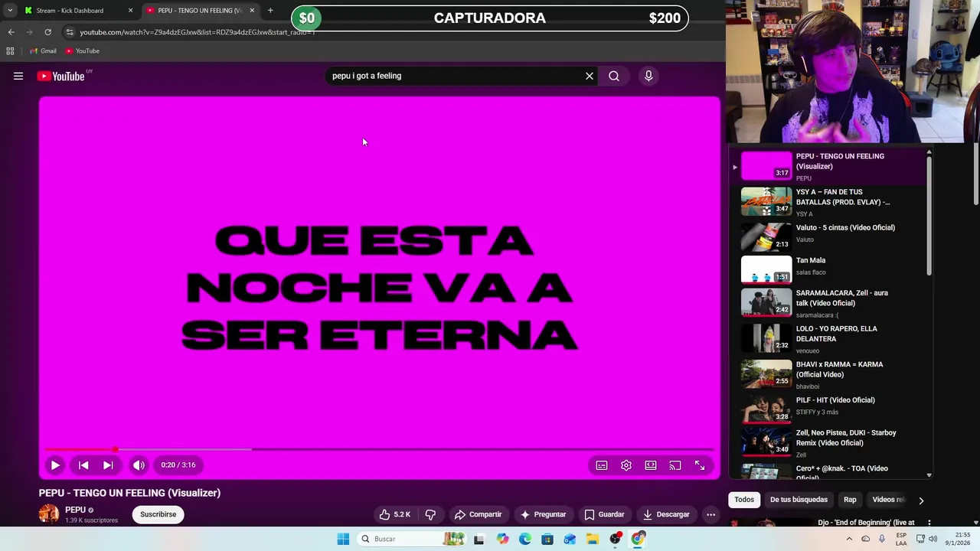Open Zell, Neo Pistea, DUKI - Starboy Remix
Screen dimensions: 980x551
(827, 444)
